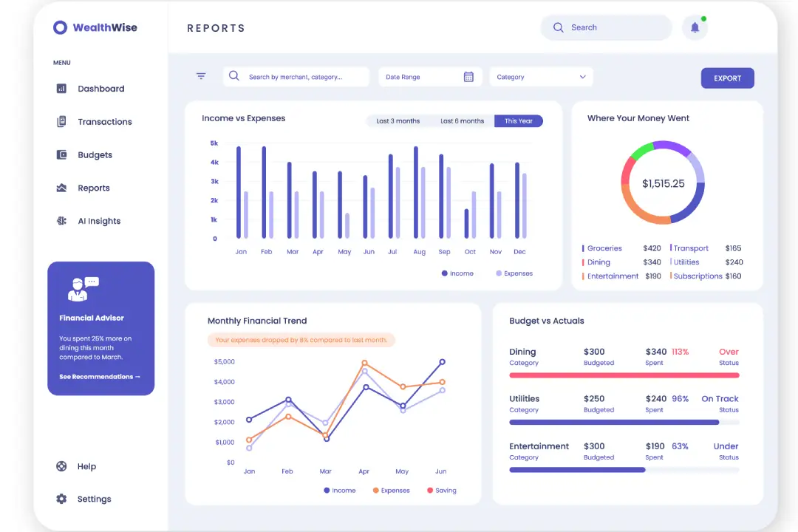Open Transactions from the sidebar icon

(61, 122)
